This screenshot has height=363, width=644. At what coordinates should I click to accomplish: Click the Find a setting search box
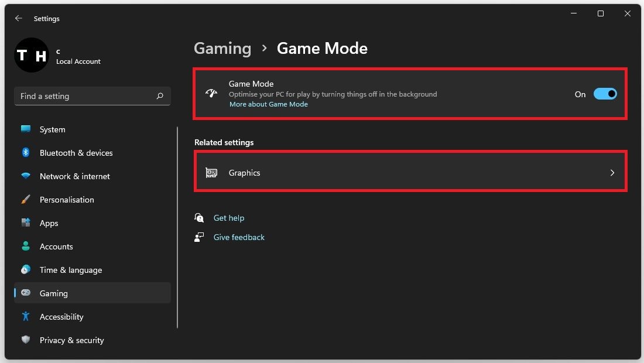[x=85, y=96]
